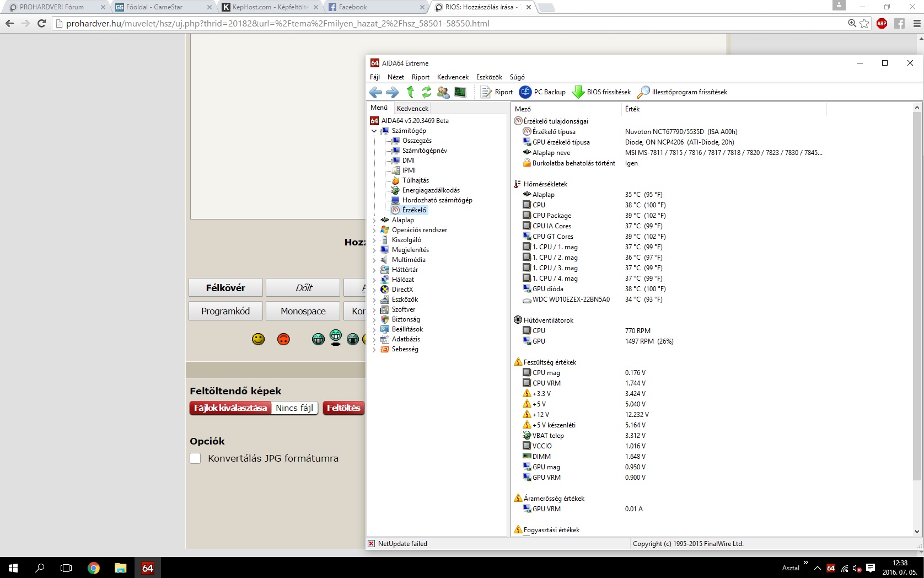Expand the Háttértár tree node
Image resolution: width=924 pixels, height=578 pixels.
point(374,270)
